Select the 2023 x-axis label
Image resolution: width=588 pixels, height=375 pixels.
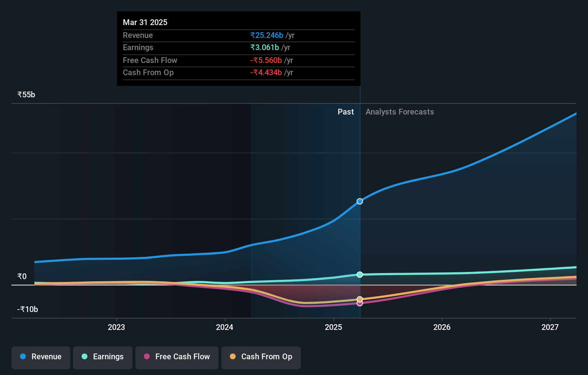click(x=116, y=327)
